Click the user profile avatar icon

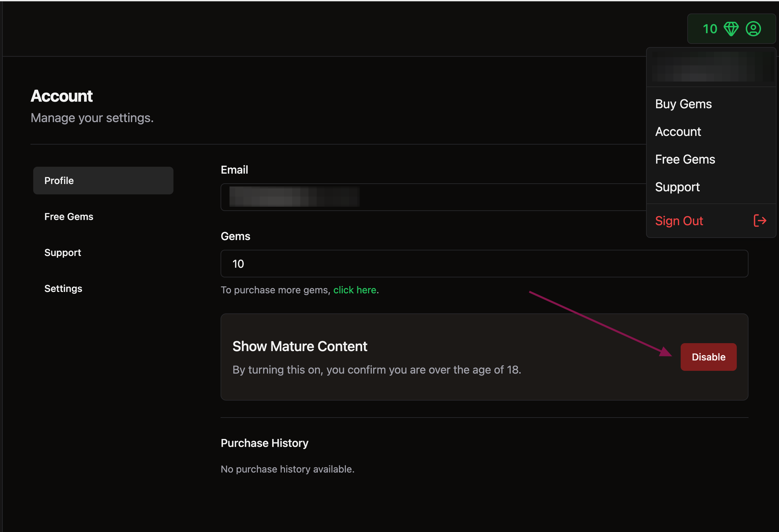click(x=753, y=29)
